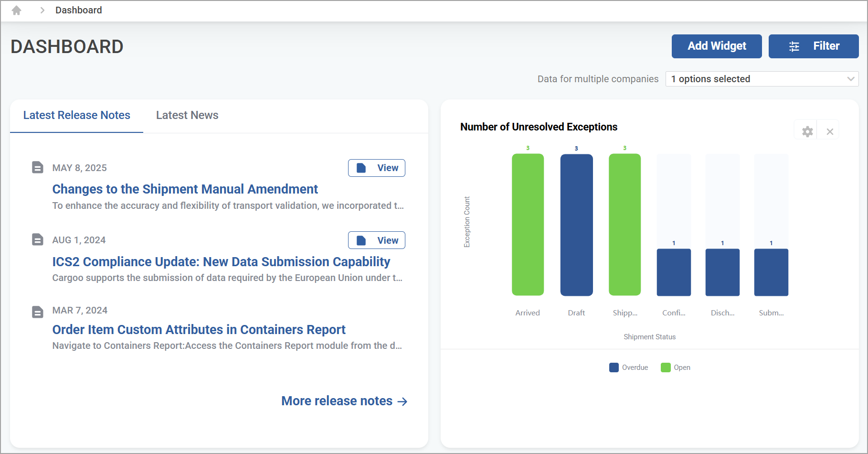Switch to the Latest News tab
This screenshot has width=868, height=454.
point(187,115)
